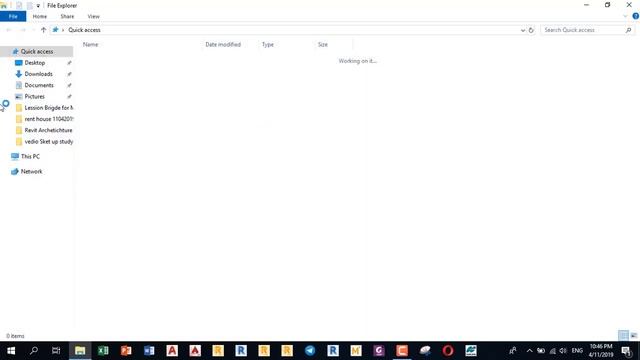This screenshot has height=360, width=640.
Task: Open Excel from the taskbar
Action: [x=103, y=351]
